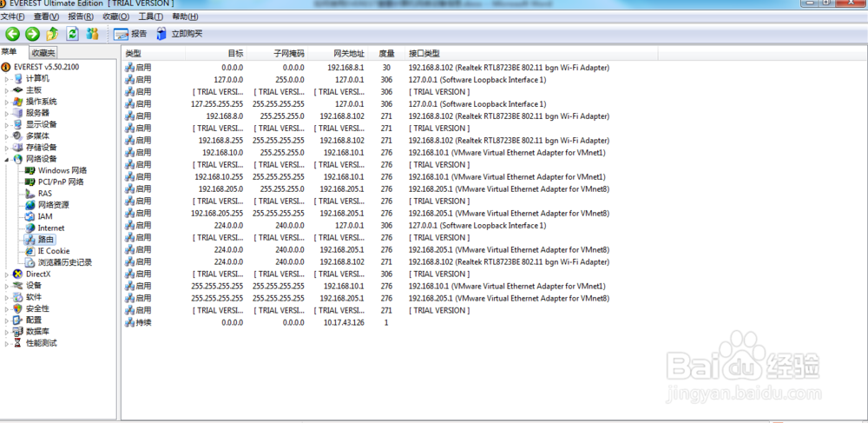The height and width of the screenshot is (423, 868).
Task: Click the 计算机 icon in tree
Action: click(x=17, y=79)
